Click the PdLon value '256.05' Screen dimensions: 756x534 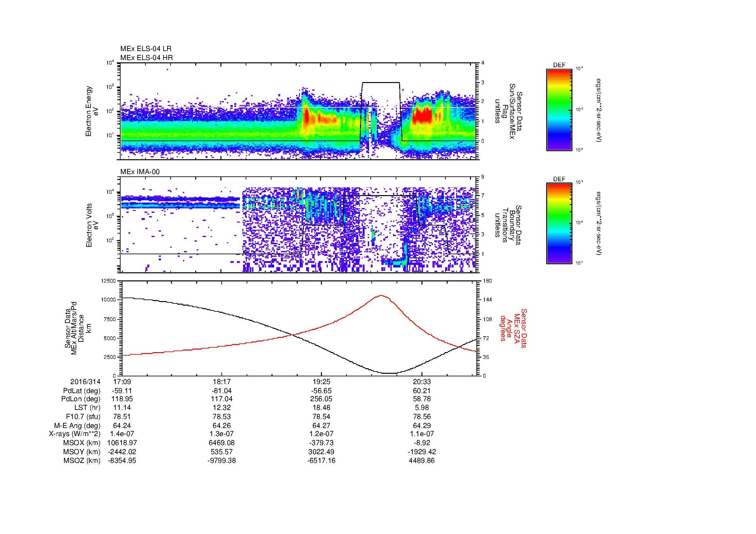[321, 399]
